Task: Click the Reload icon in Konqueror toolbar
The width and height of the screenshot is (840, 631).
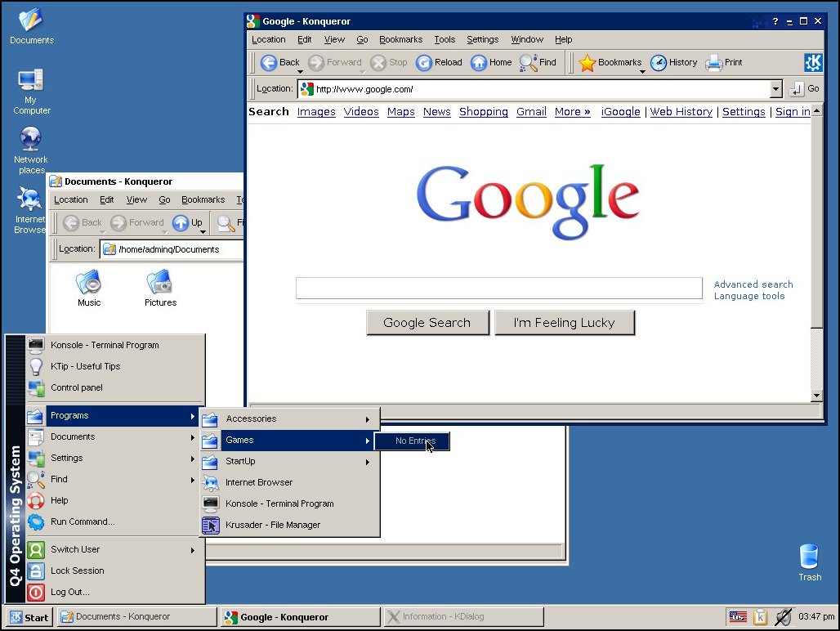Action: pyautogui.click(x=424, y=63)
